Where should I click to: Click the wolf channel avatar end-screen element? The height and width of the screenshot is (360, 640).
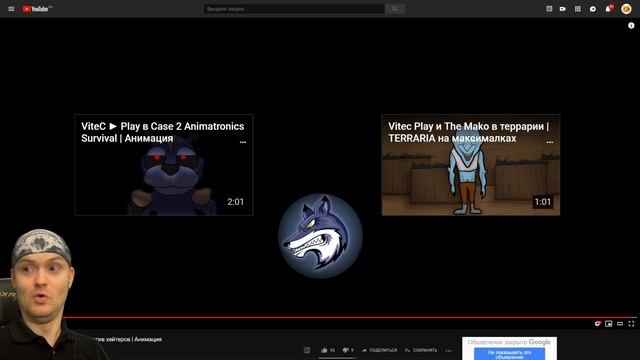(320, 236)
